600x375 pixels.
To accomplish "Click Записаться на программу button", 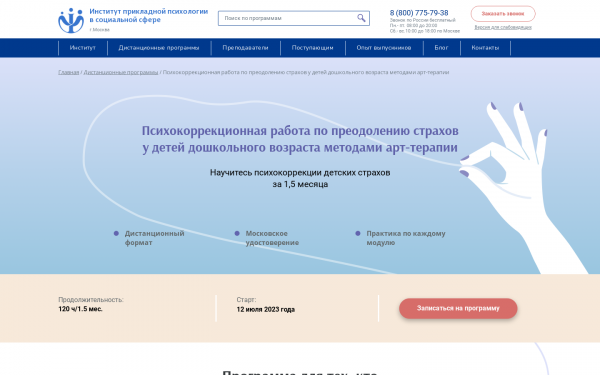I will pos(458,308).
